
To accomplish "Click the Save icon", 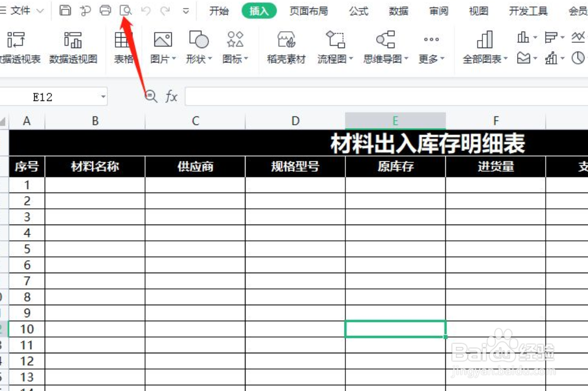I will (x=65, y=10).
